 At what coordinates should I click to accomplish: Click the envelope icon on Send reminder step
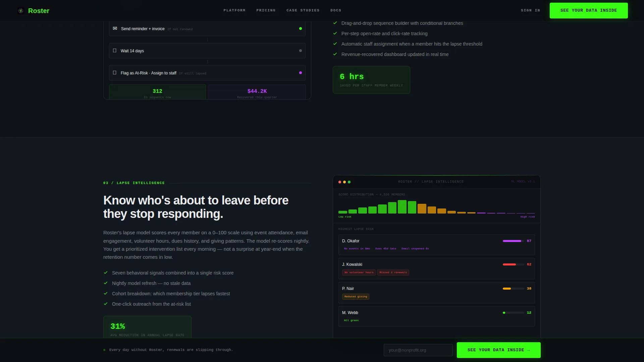tap(115, 28)
